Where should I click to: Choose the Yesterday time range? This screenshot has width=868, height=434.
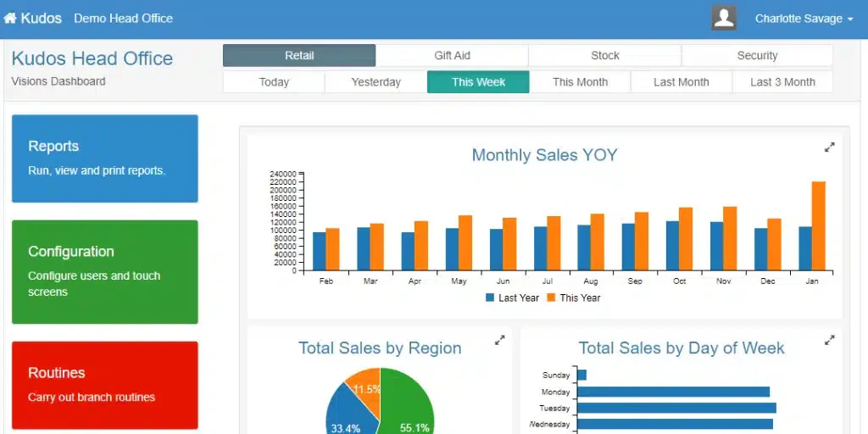[x=376, y=82]
